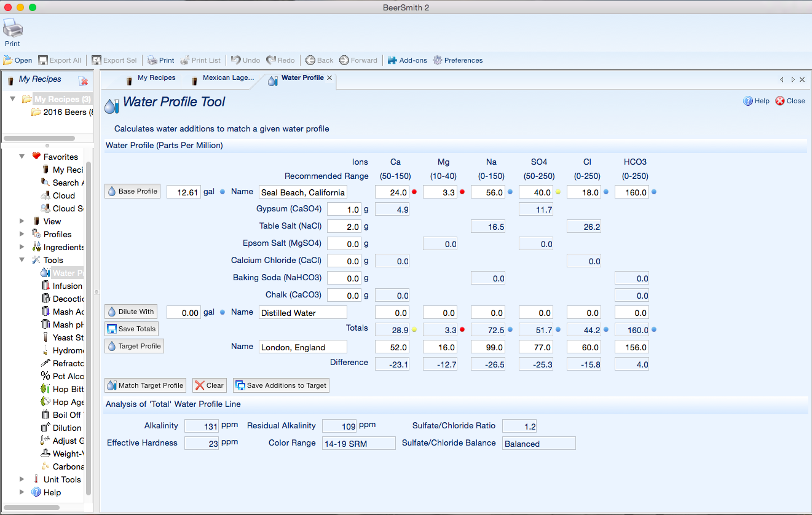Click the Distilled Water name field
812x515 pixels.
click(x=303, y=312)
